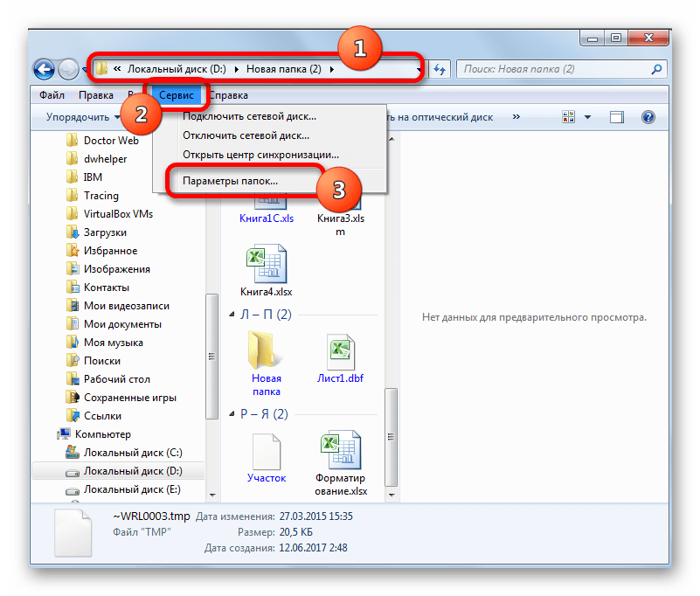
Task: Click the Поиски folder icon
Action: [72, 361]
